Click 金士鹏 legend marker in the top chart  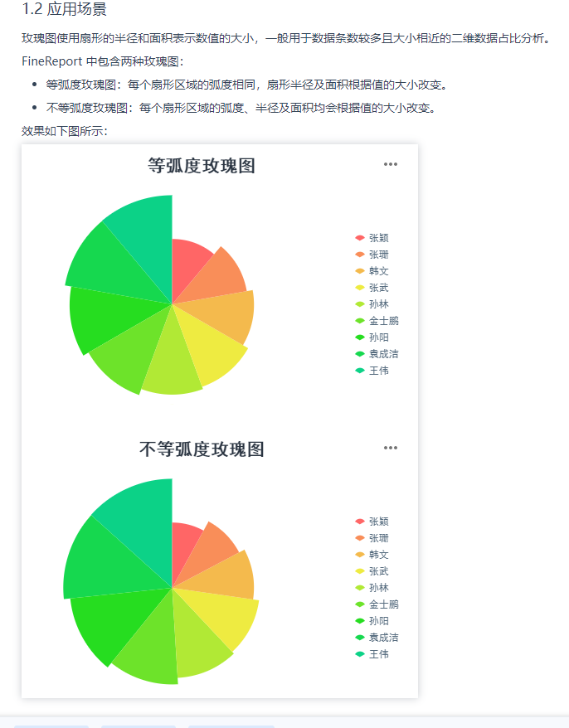click(359, 321)
